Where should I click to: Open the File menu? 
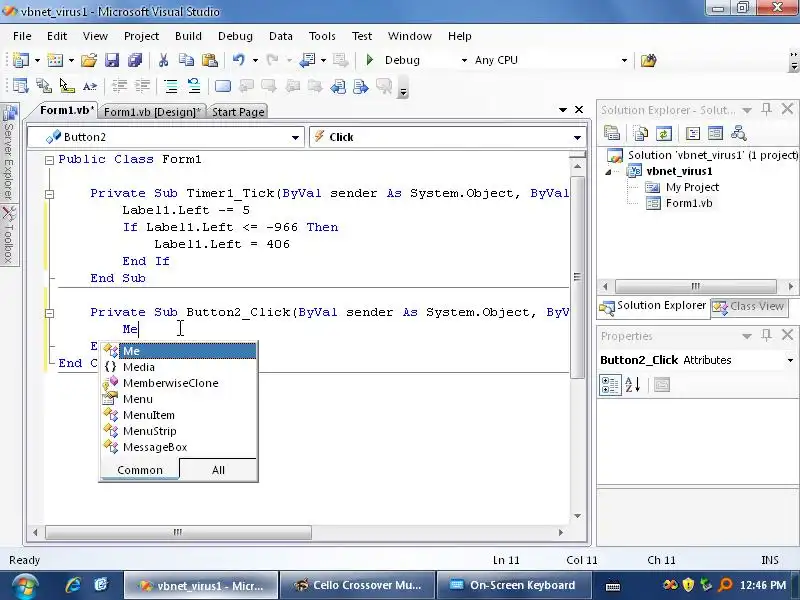22,36
